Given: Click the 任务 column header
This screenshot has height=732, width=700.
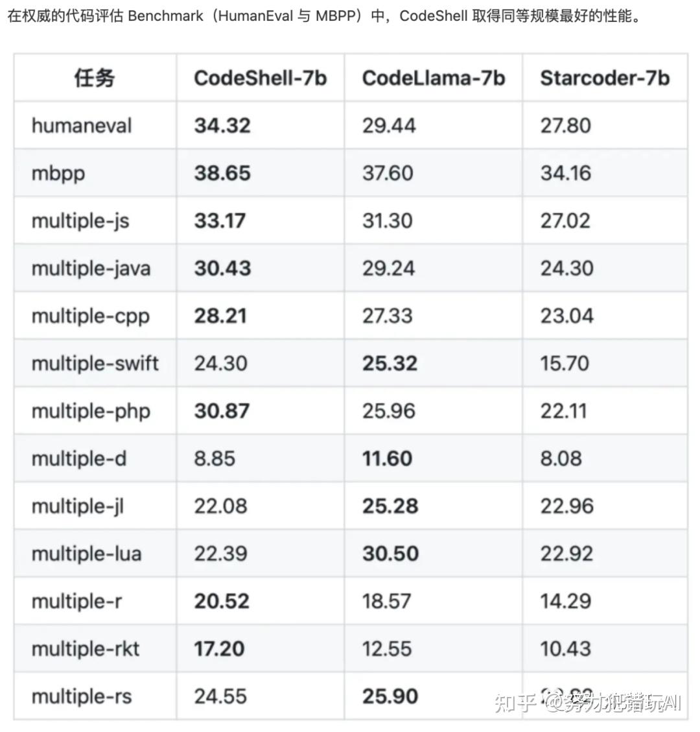Looking at the screenshot, I should [95, 78].
